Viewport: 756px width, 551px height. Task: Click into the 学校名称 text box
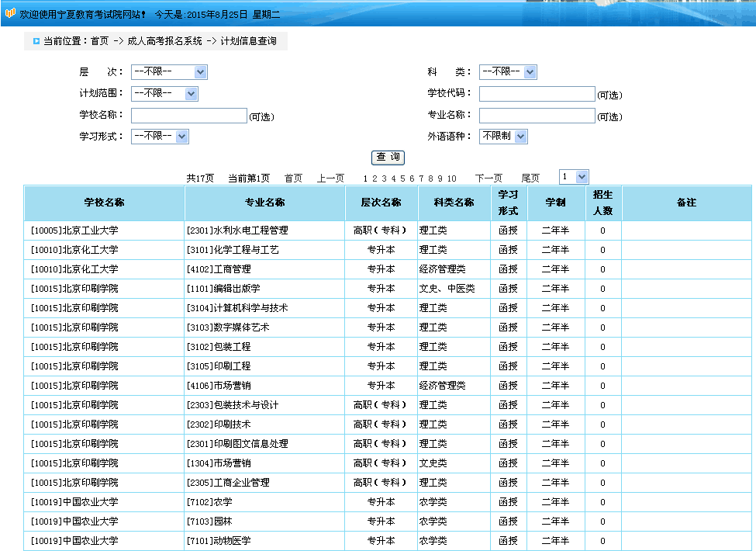[188, 116]
